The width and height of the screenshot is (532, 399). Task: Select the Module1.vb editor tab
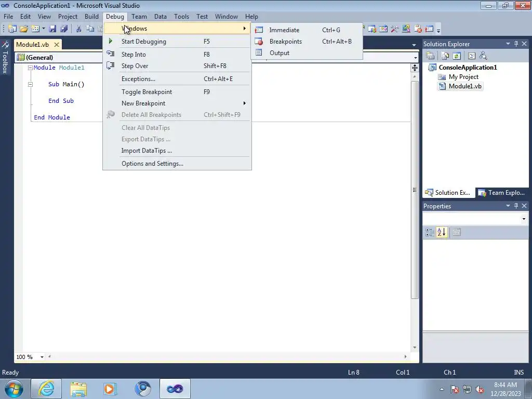(33, 45)
